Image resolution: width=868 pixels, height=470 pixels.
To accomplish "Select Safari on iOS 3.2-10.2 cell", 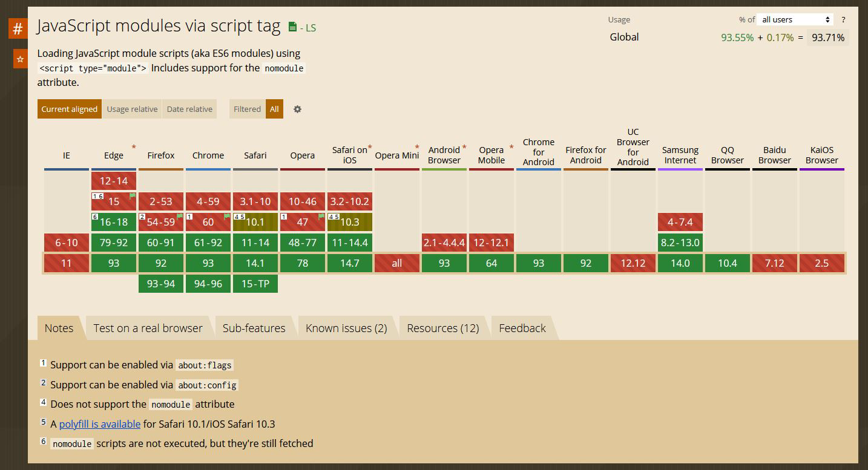I will (x=350, y=201).
